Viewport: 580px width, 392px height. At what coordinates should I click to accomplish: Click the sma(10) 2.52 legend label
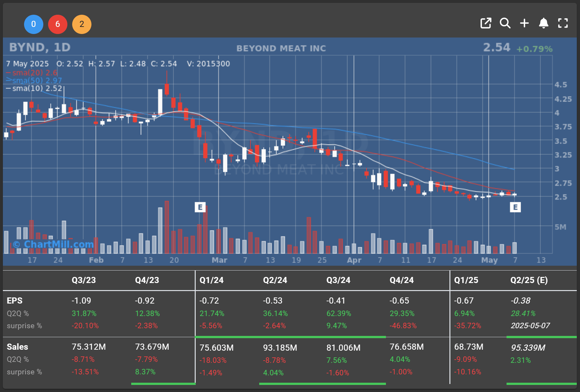(37, 88)
